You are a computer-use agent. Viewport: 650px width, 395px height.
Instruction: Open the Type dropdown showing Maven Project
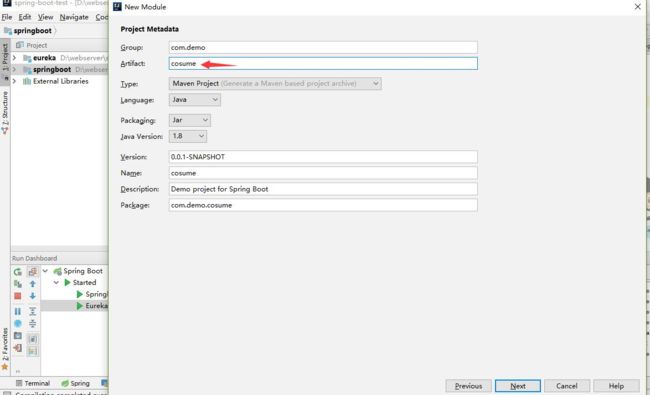tap(275, 83)
